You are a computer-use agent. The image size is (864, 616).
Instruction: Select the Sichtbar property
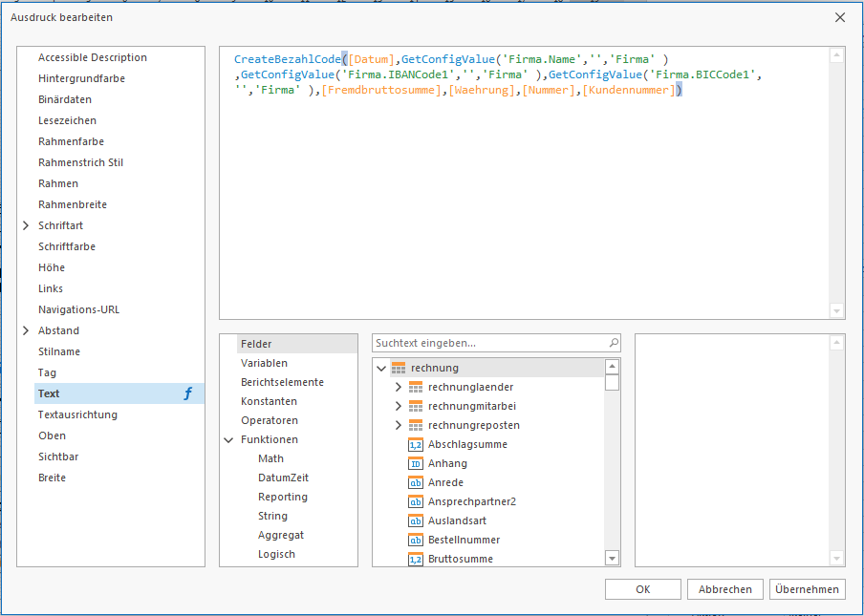pyautogui.click(x=58, y=457)
